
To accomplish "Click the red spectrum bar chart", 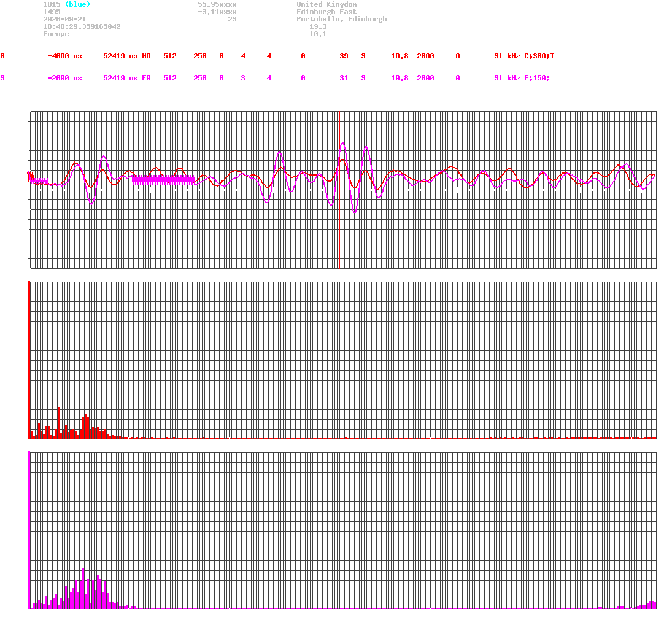I will 342,360.
